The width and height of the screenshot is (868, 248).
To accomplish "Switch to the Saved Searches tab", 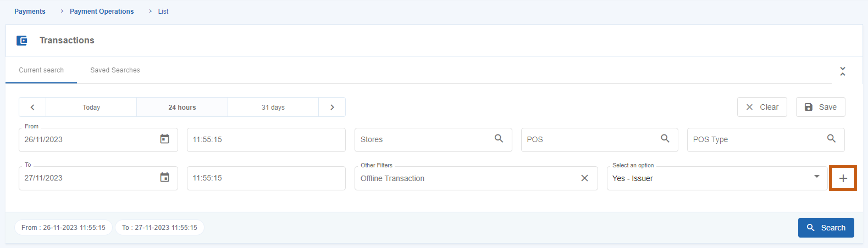I will pyautogui.click(x=115, y=70).
